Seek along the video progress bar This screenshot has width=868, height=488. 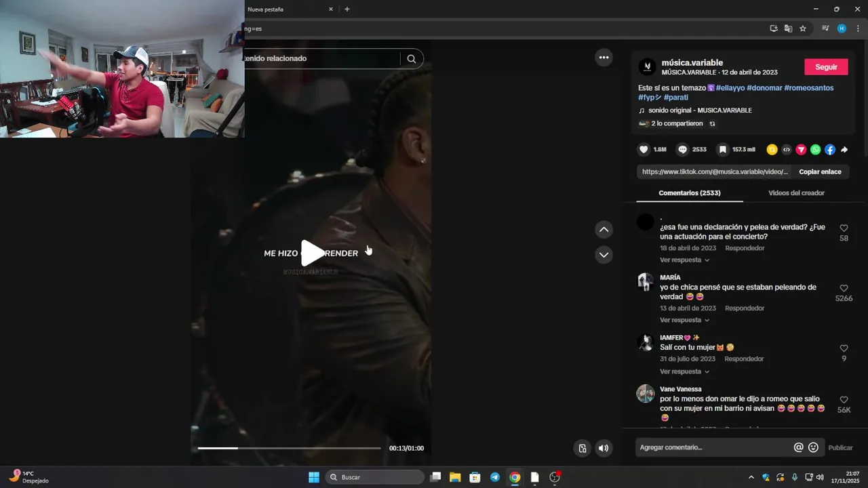289,448
